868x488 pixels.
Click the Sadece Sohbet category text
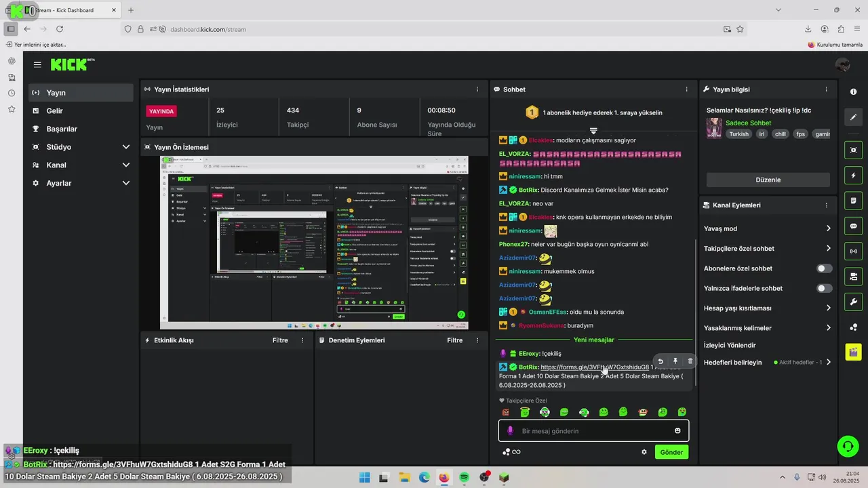click(x=748, y=123)
